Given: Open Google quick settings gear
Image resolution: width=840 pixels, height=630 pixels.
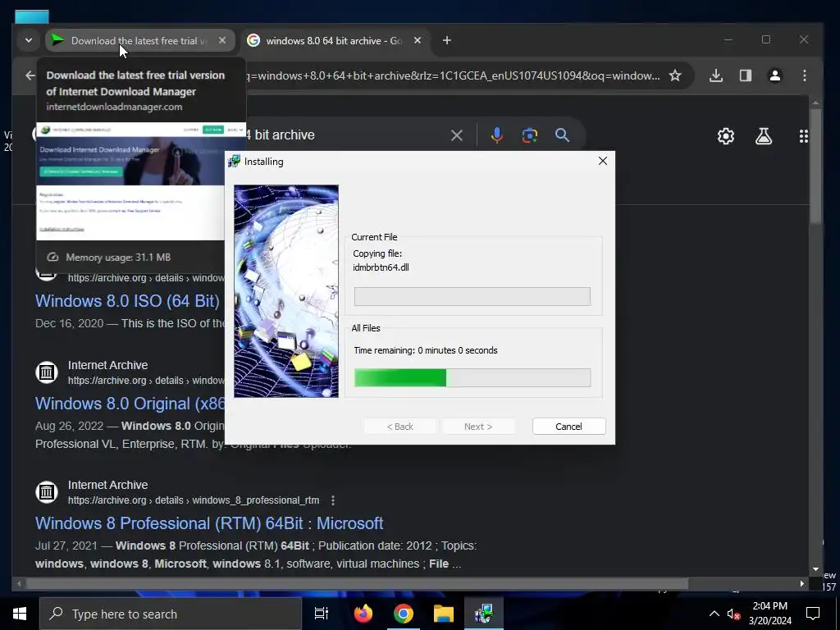Looking at the screenshot, I should tap(726, 136).
